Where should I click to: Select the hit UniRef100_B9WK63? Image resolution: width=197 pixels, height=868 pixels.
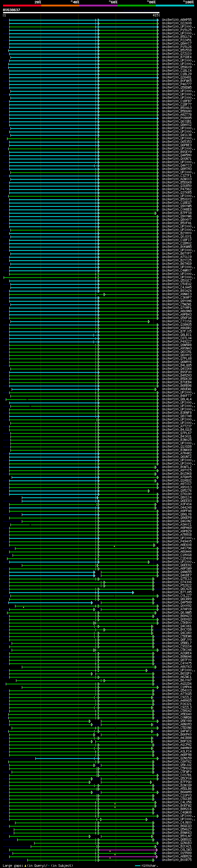pyautogui.click(x=177, y=833)
